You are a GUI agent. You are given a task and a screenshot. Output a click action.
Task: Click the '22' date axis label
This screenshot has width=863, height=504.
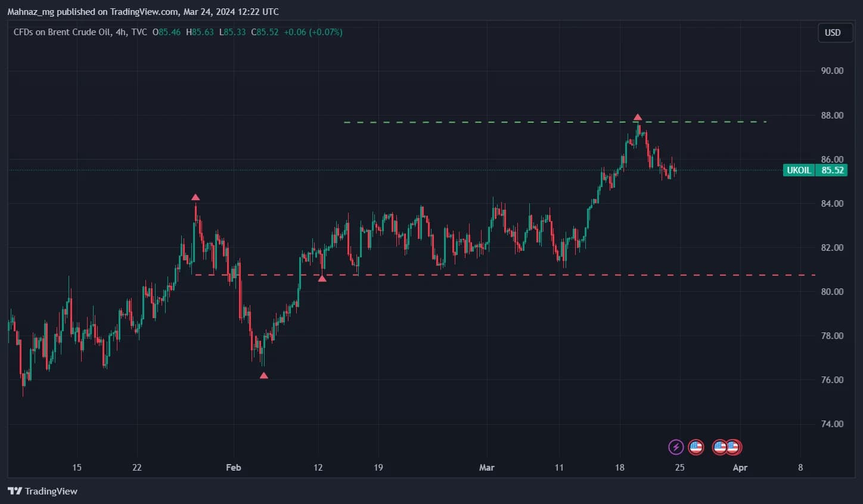point(137,468)
